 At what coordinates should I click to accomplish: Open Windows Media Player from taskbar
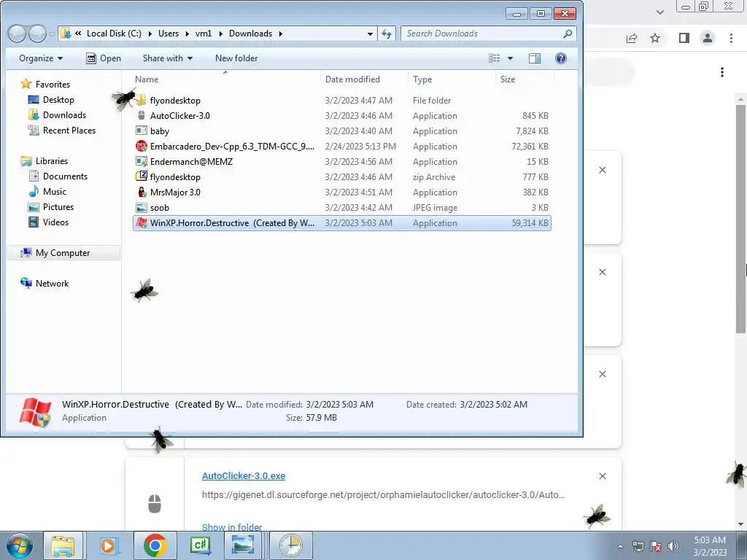(108, 545)
